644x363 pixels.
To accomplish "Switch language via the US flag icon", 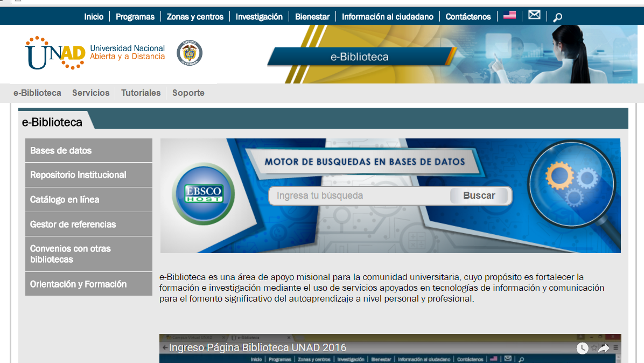I will click(x=509, y=15).
